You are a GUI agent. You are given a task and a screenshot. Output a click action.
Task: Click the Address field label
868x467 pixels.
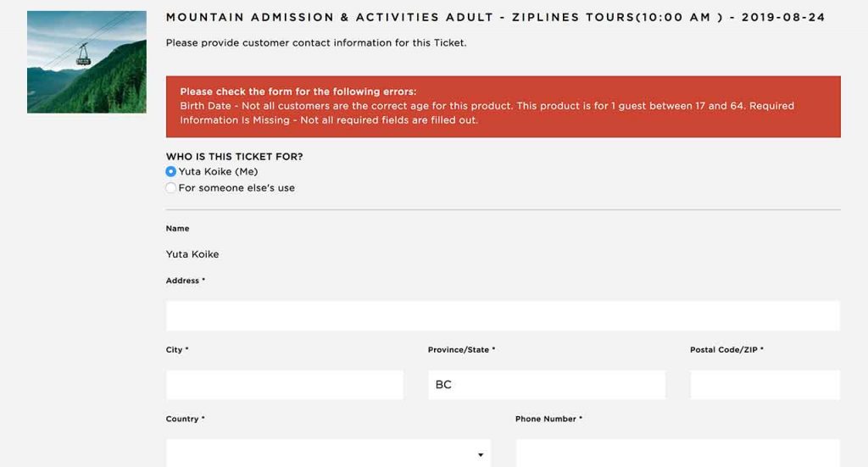pyautogui.click(x=186, y=281)
